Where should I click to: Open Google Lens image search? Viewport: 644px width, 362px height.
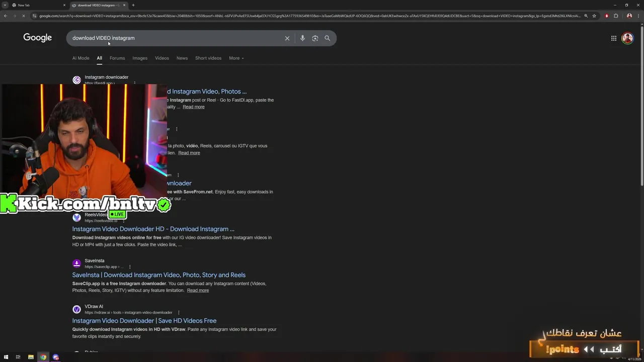coord(315,38)
